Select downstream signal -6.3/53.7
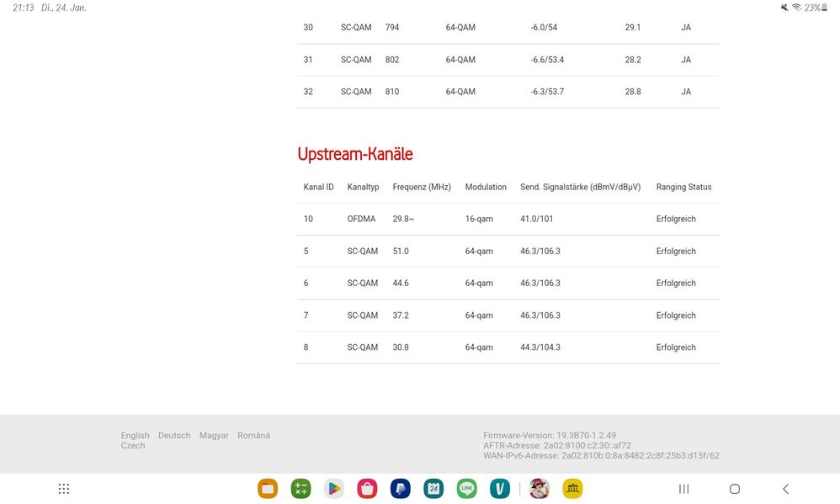This screenshot has height=504, width=840. (547, 92)
